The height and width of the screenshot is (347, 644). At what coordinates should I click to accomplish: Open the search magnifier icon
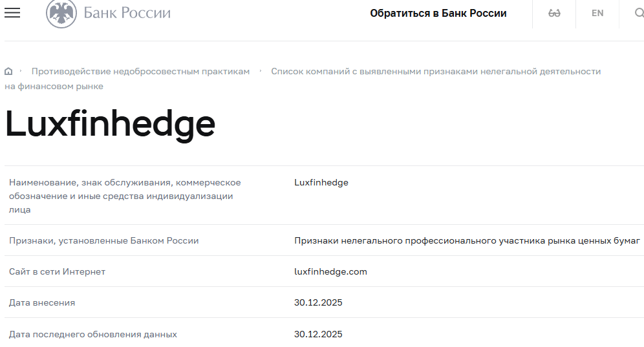639,13
